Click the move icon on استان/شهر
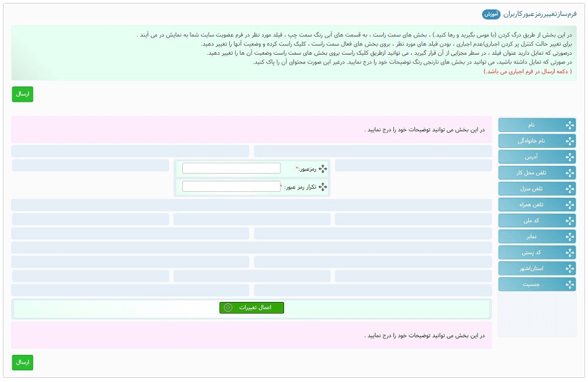This screenshot has width=588, height=382. (569, 268)
